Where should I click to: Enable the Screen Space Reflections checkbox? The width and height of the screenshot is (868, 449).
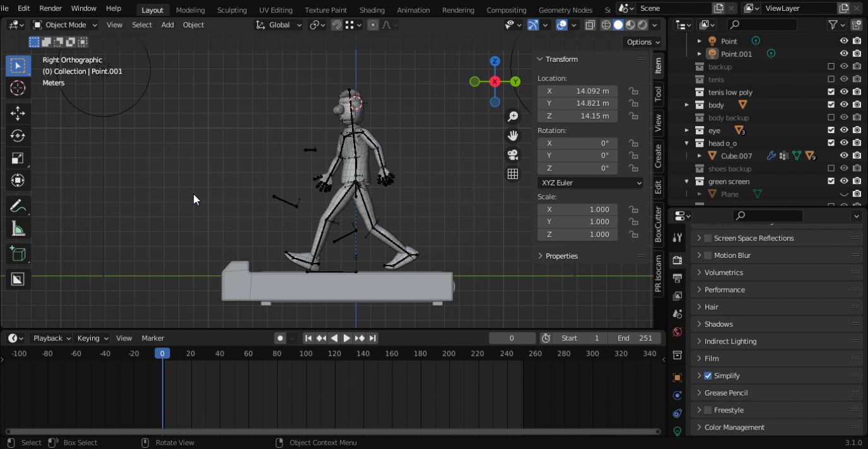[708, 238]
